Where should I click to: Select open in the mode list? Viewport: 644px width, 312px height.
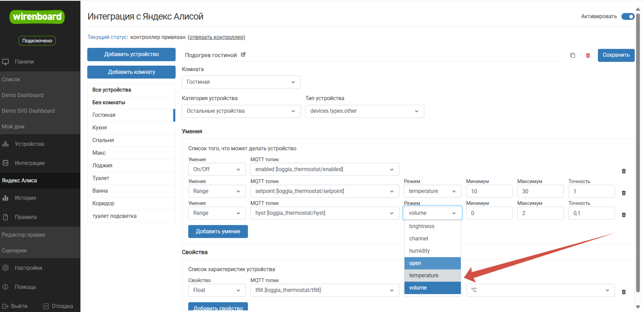pyautogui.click(x=433, y=263)
